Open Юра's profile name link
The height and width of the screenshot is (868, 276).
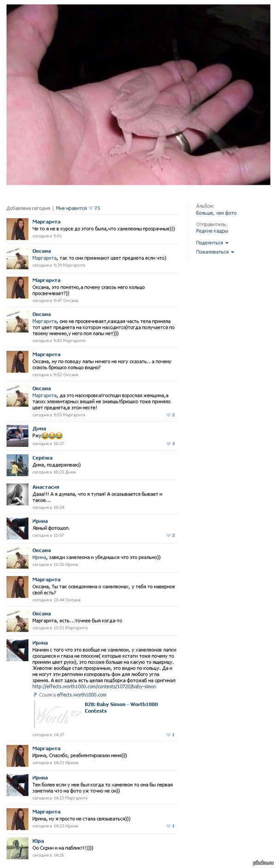click(38, 841)
